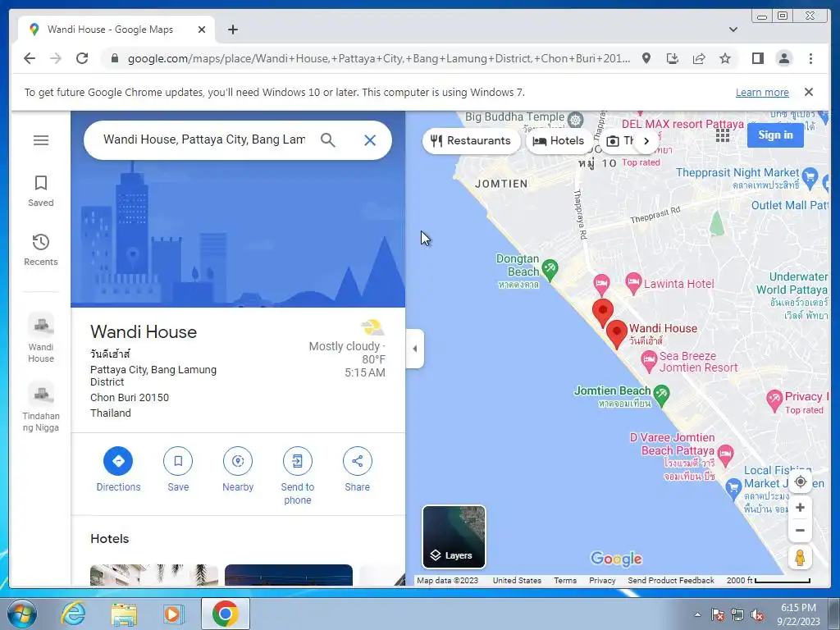Toggle the map scale bar units
840x630 pixels.
pyautogui.click(x=768, y=580)
